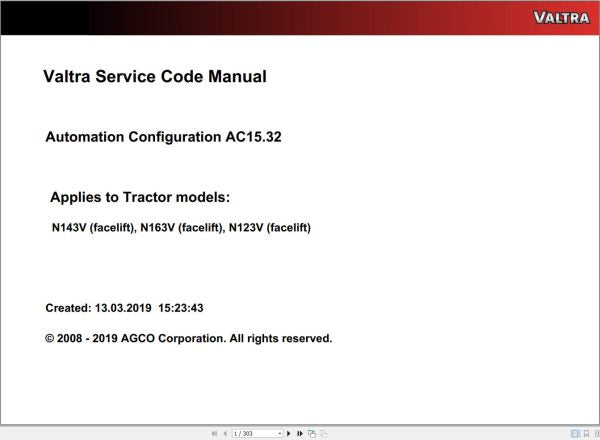Click the go forward view icon
Image resolution: width=600 pixels, height=440 pixels.
(322, 434)
